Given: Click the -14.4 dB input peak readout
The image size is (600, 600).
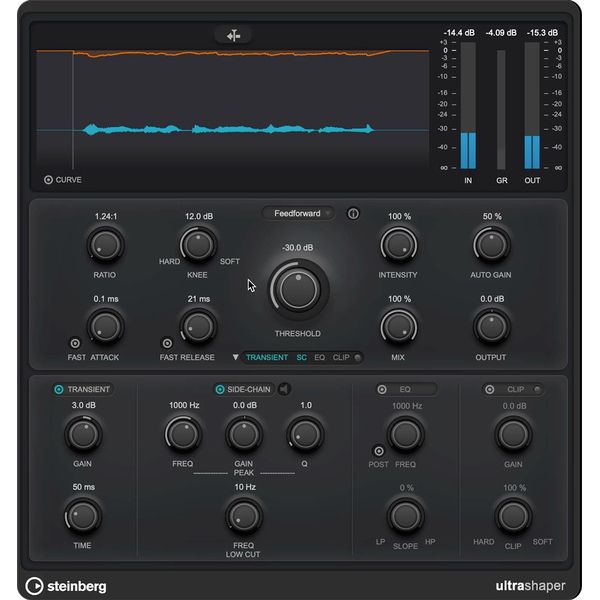Looking at the screenshot, I should (459, 33).
